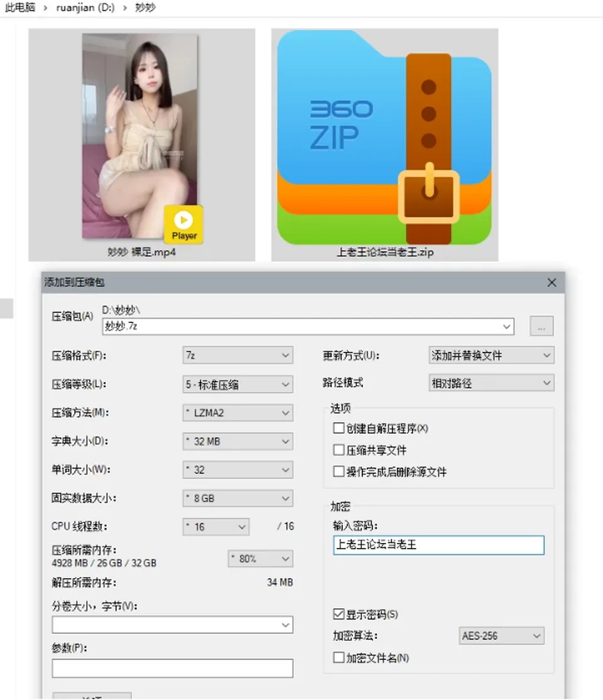
Task: Enable 压缩共享文件 checkbox
Action: point(339,450)
